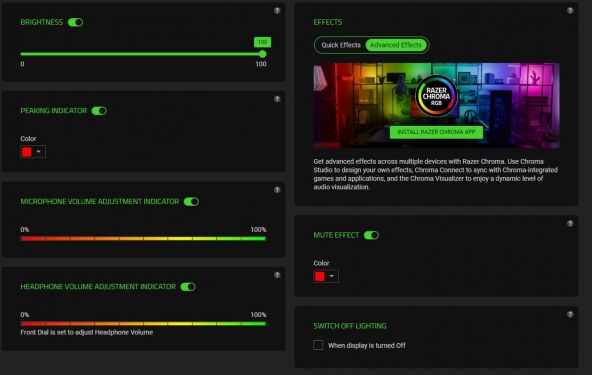Toggle Headphone Volume Adjustment Indicator switch
Image resolution: width=592 pixels, height=375 pixels.
pyautogui.click(x=188, y=287)
